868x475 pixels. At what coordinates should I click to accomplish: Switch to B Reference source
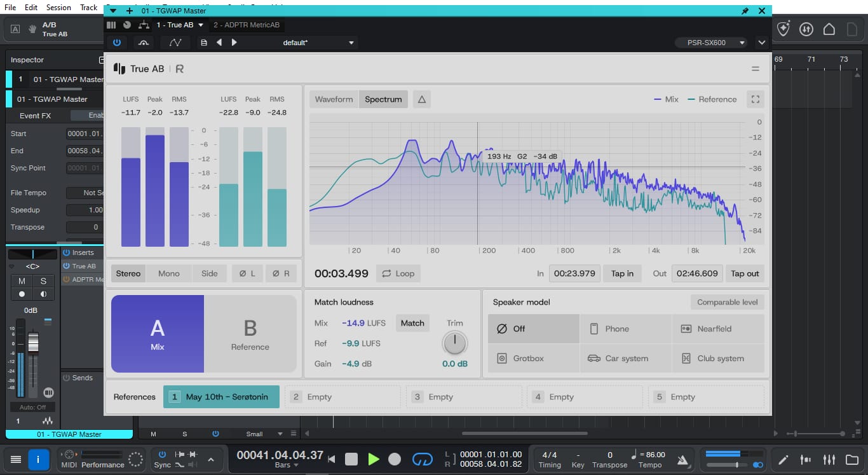coord(250,334)
